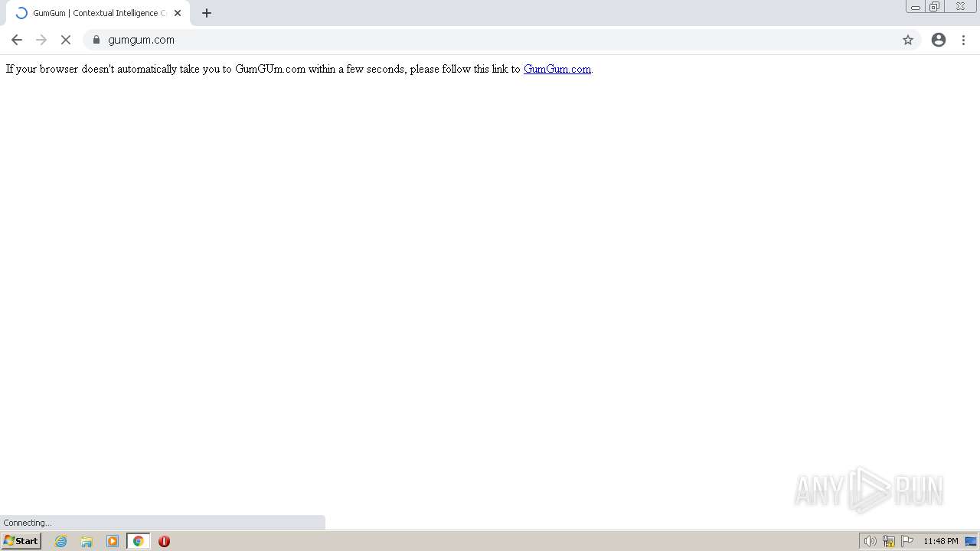
Task: Open a new tab
Action: coord(207,13)
